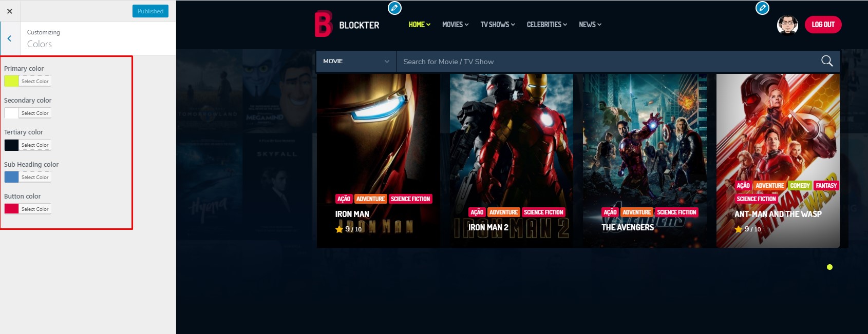Viewport: 868px width, 334px height.
Task: Click the COMEDY tag on Ant-Man
Action: click(x=800, y=186)
